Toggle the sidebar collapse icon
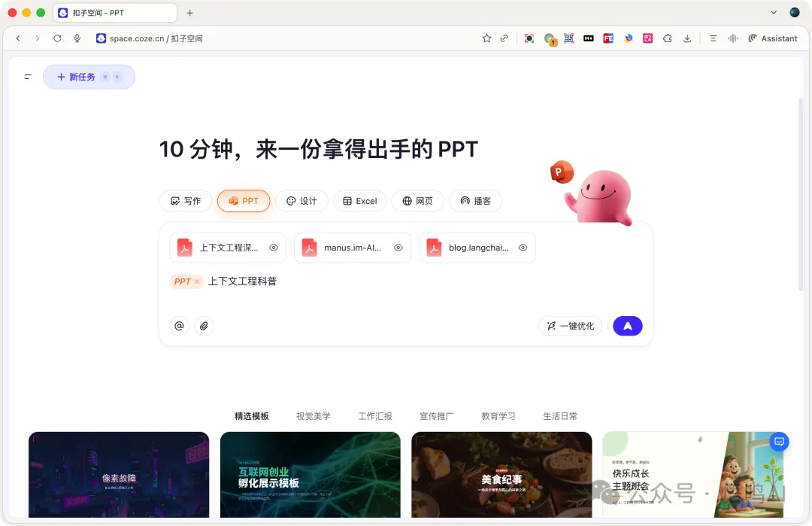Screen dimensions: 812x526 pos(28,77)
